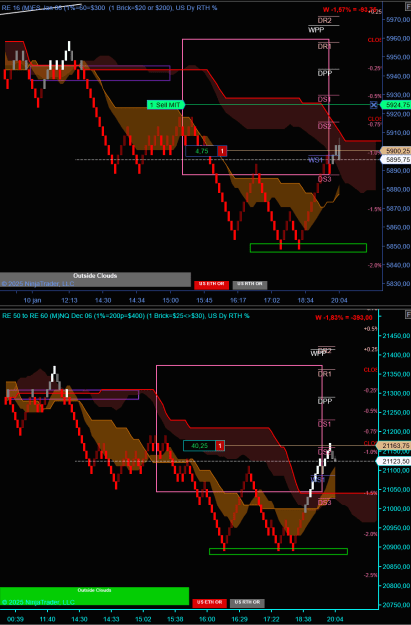Select the 5900,25 entry price marker

[395, 151]
